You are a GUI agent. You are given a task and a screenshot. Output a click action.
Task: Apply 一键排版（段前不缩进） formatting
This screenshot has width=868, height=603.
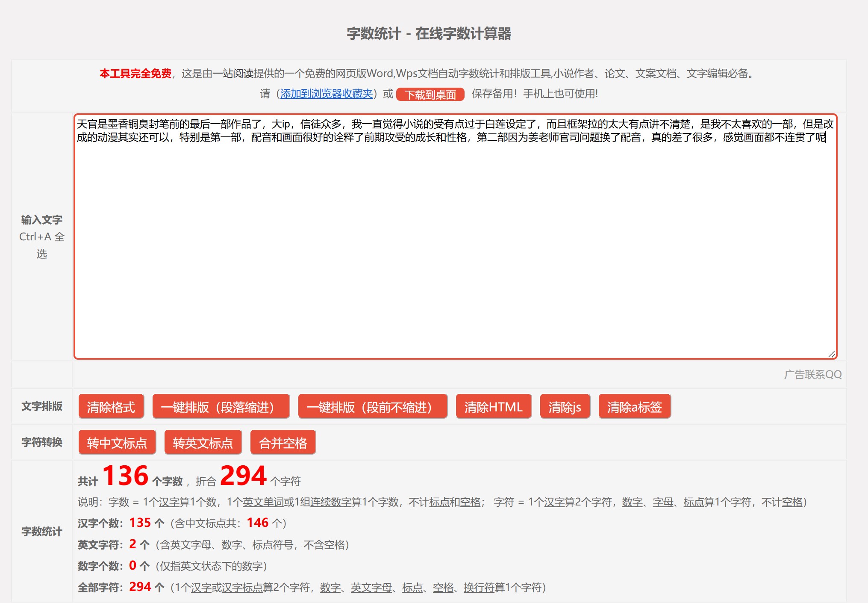(373, 407)
